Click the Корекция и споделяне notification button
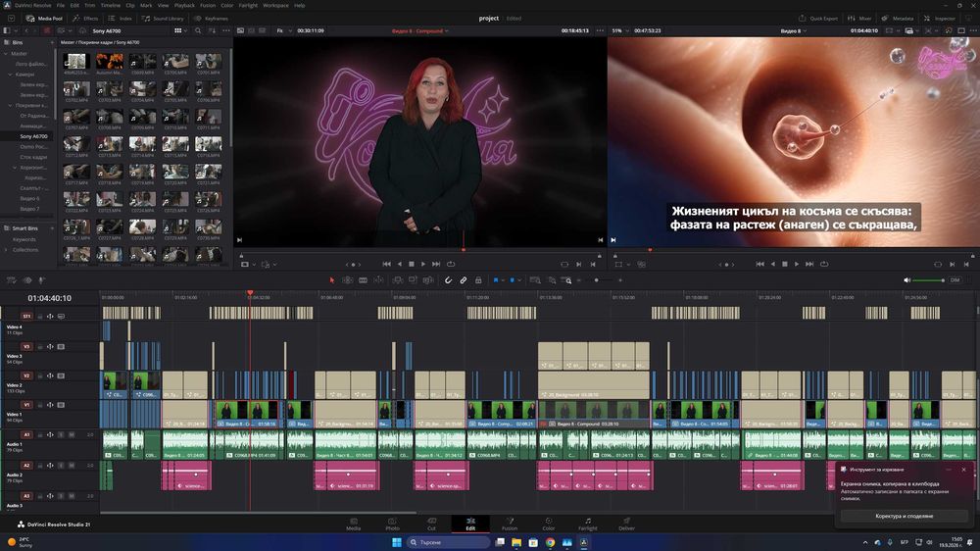Image resolution: width=980 pixels, height=551 pixels. tap(904, 516)
